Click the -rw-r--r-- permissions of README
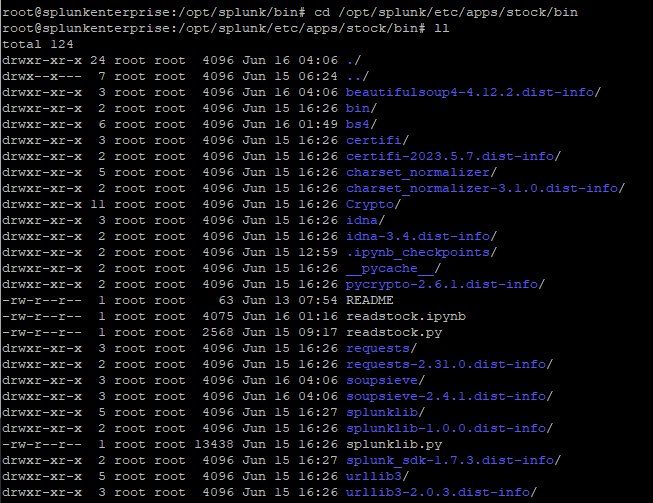The width and height of the screenshot is (653, 503). [x=42, y=301]
